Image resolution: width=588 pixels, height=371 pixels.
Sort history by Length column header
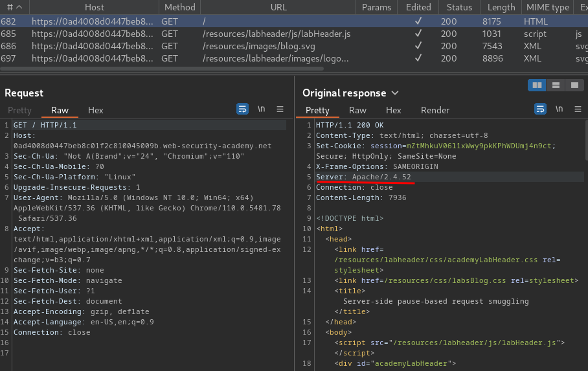coord(501,7)
